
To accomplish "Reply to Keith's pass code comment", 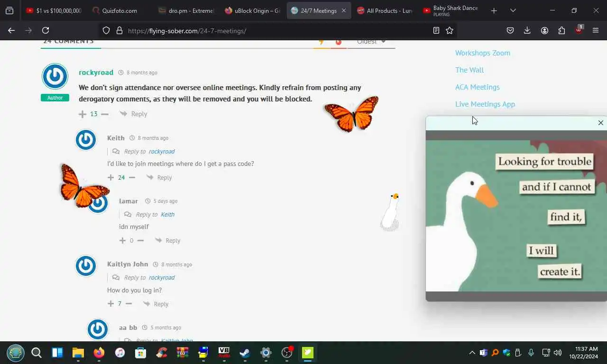I will point(159,177).
